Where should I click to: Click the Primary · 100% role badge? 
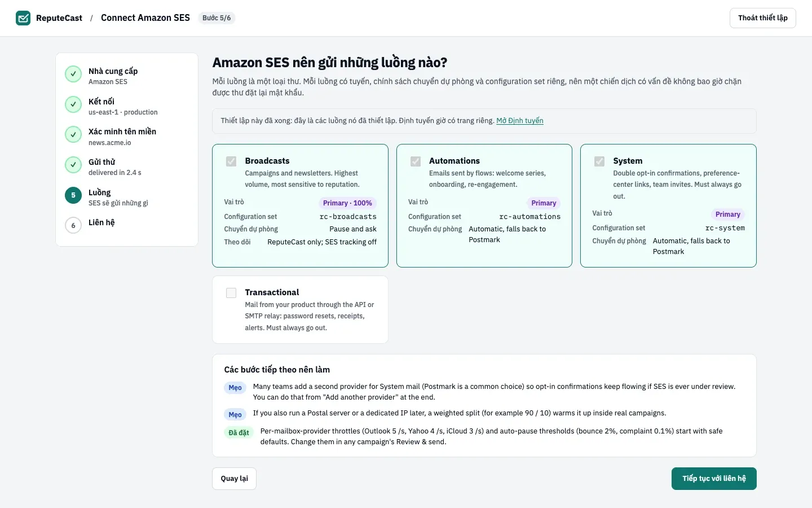point(347,203)
